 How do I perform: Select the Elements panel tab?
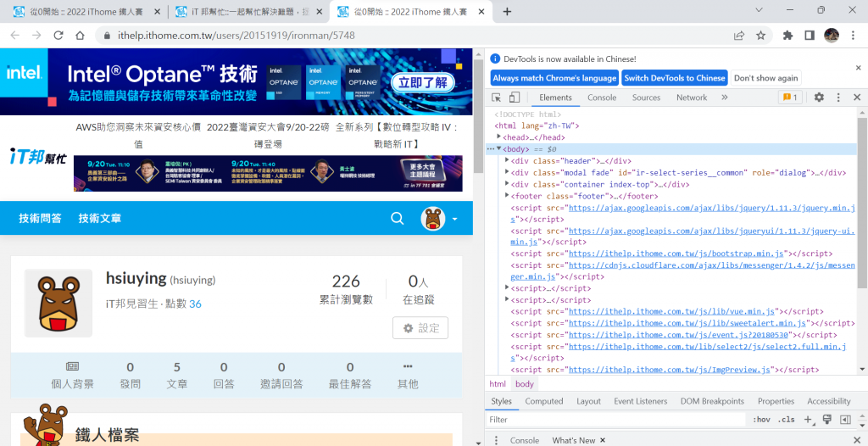tap(555, 98)
